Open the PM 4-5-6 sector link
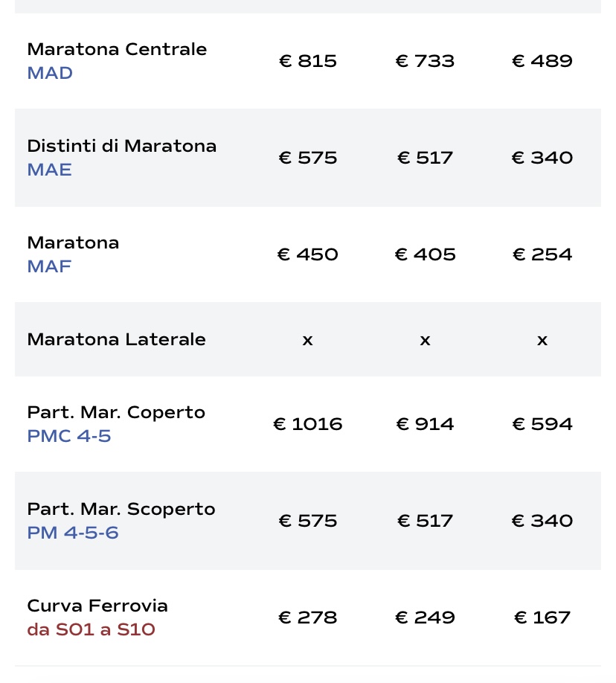The image size is (616, 683). coord(73,533)
